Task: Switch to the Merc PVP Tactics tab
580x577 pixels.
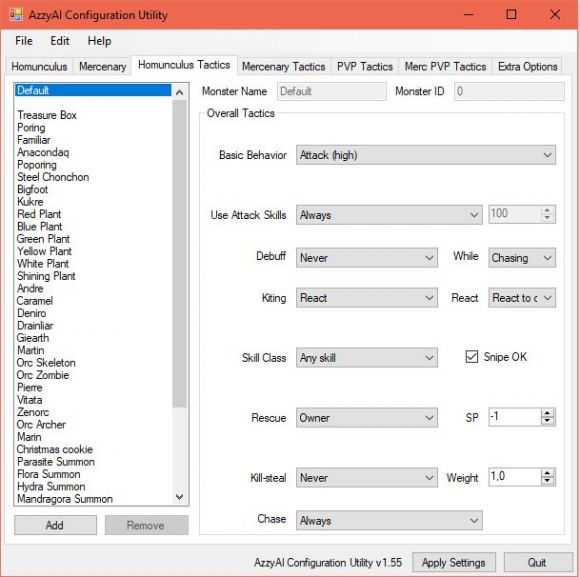Action: pyautogui.click(x=445, y=67)
